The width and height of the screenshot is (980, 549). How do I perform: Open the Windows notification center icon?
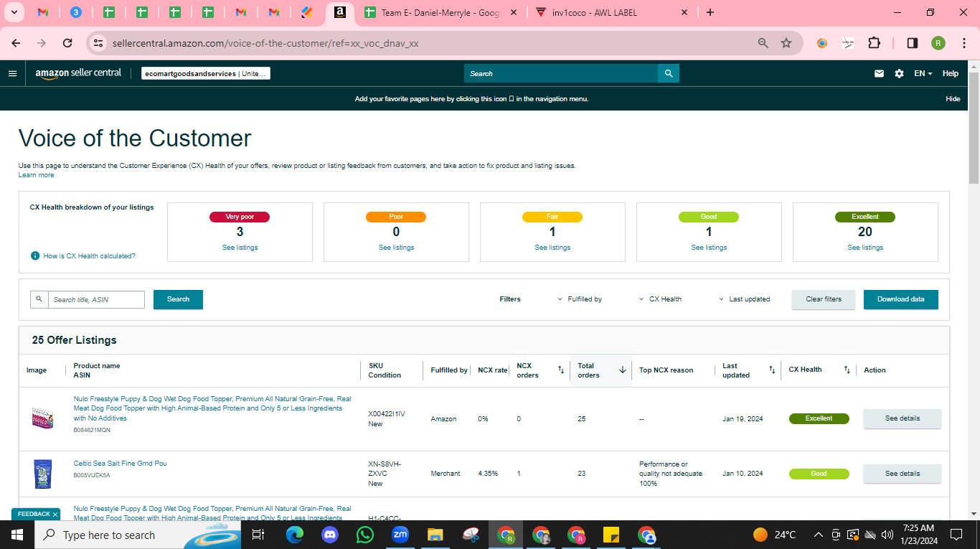956,535
